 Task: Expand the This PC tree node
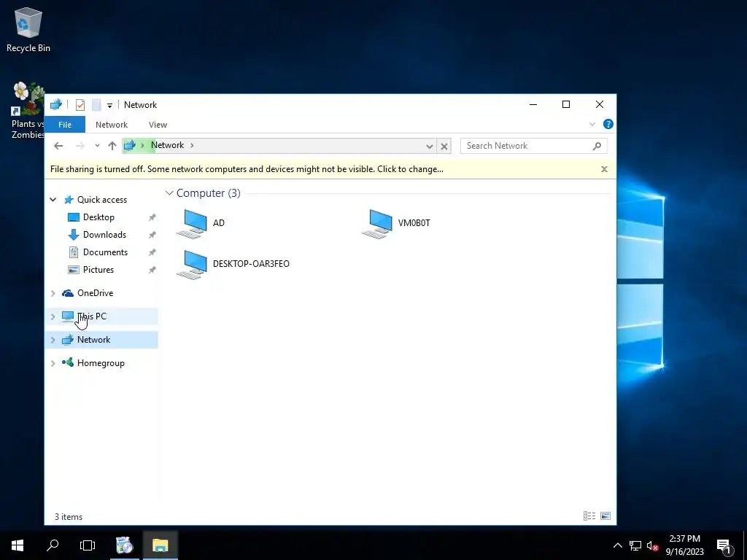pos(53,316)
